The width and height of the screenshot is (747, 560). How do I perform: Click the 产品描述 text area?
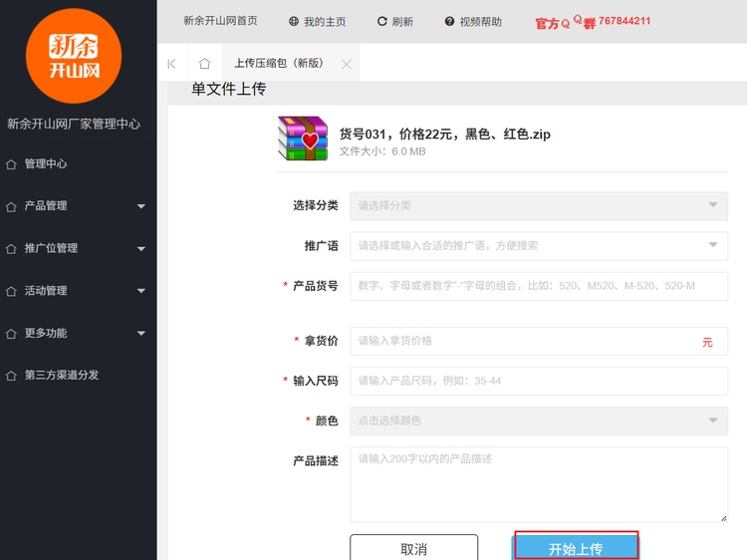[x=538, y=484]
